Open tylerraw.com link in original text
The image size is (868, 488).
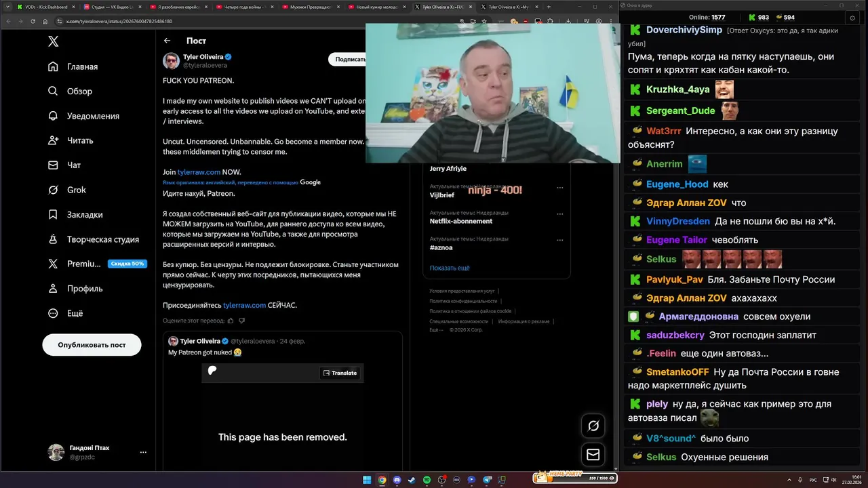[x=199, y=172]
